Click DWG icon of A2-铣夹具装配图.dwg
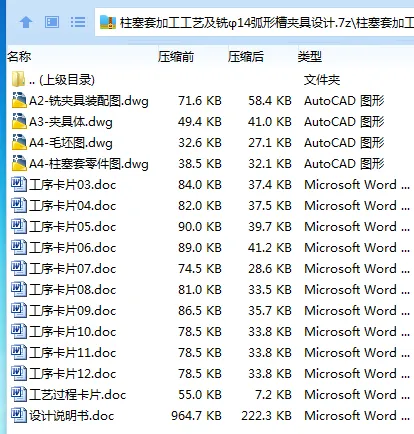 19,100
